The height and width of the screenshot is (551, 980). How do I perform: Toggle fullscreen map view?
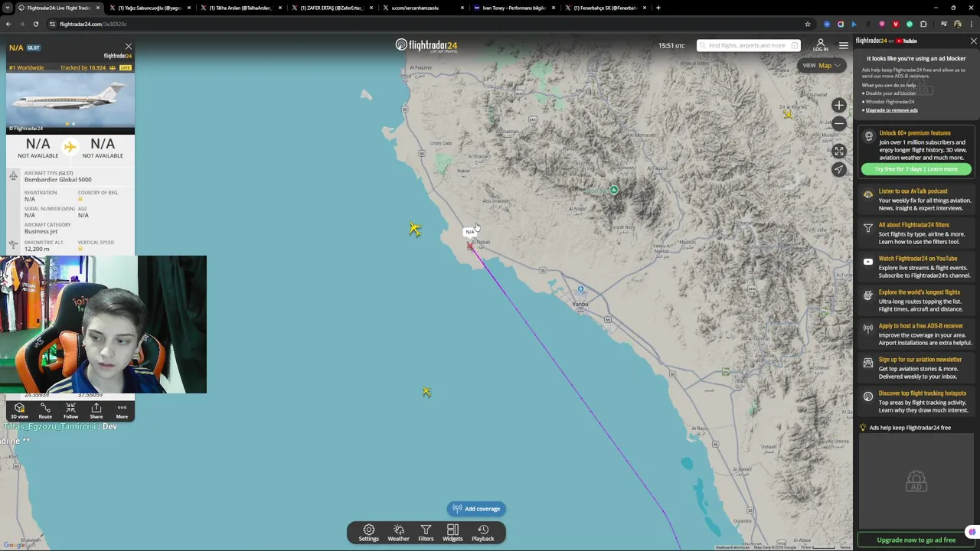click(x=839, y=152)
